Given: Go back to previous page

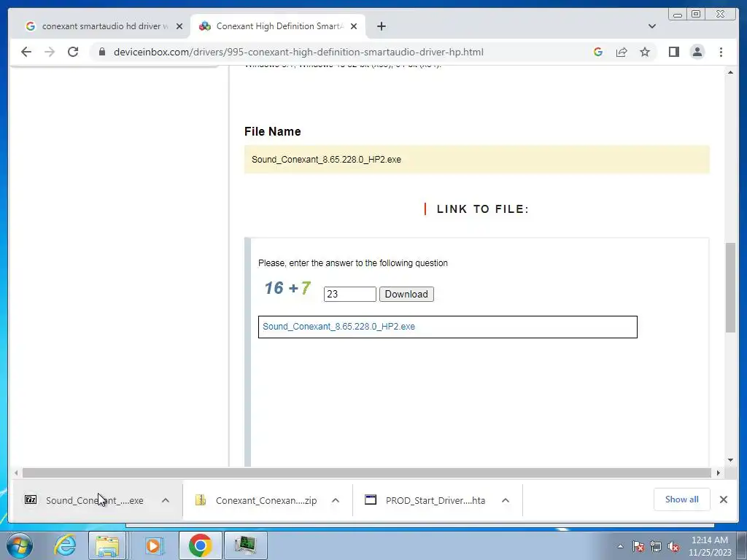Looking at the screenshot, I should click(x=26, y=52).
